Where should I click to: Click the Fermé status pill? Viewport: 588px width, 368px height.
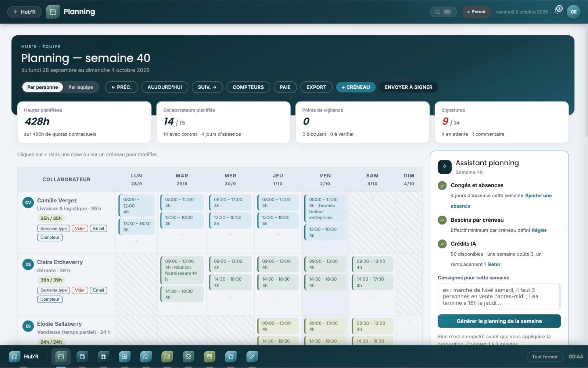click(476, 12)
